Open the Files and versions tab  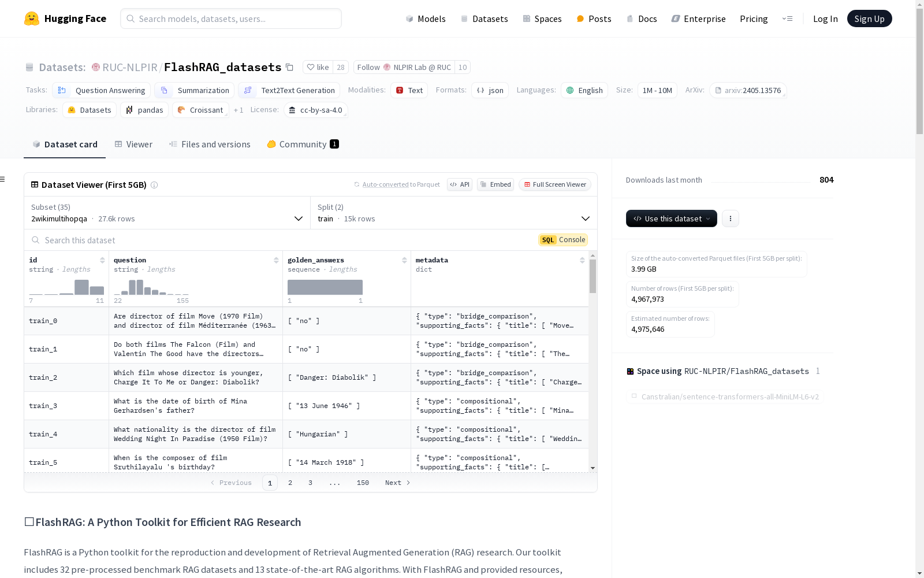coord(210,144)
